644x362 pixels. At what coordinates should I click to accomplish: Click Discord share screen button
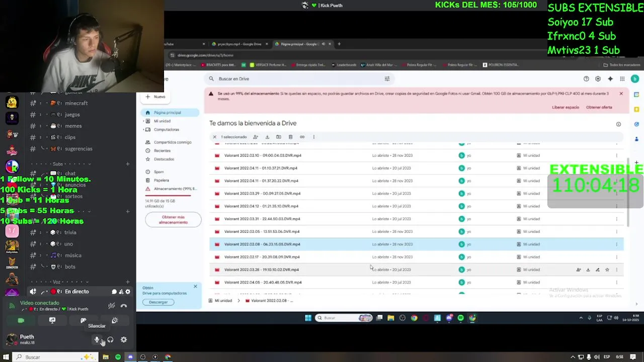coord(52,320)
